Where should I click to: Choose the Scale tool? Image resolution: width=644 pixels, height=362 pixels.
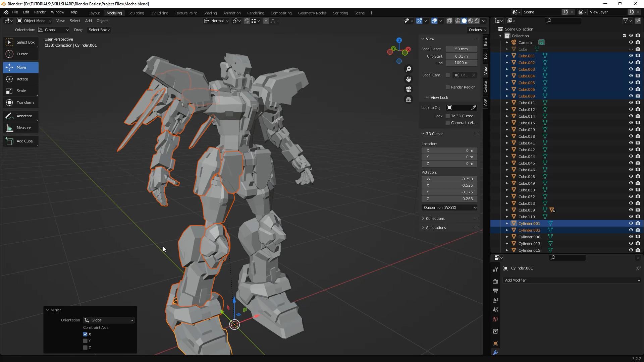pos(21,91)
